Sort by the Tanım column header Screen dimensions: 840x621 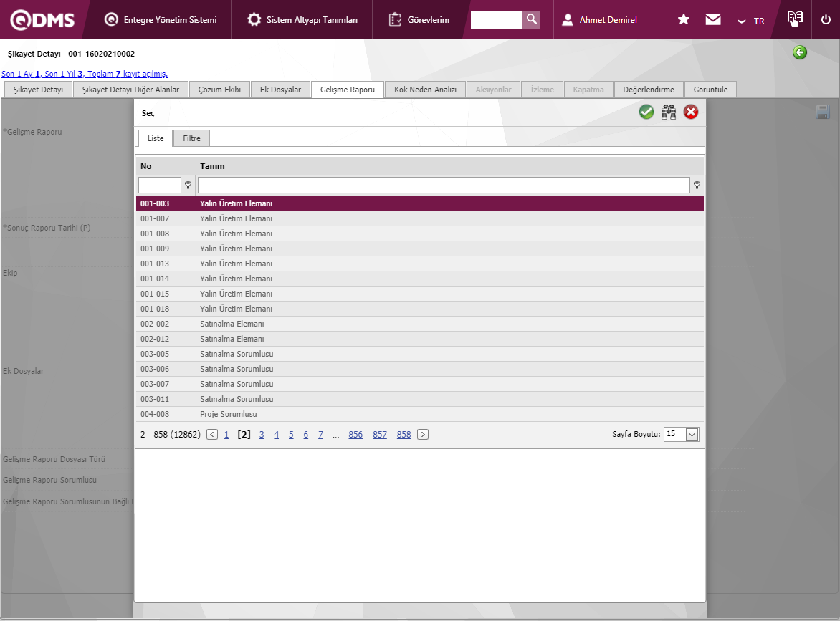(x=212, y=166)
